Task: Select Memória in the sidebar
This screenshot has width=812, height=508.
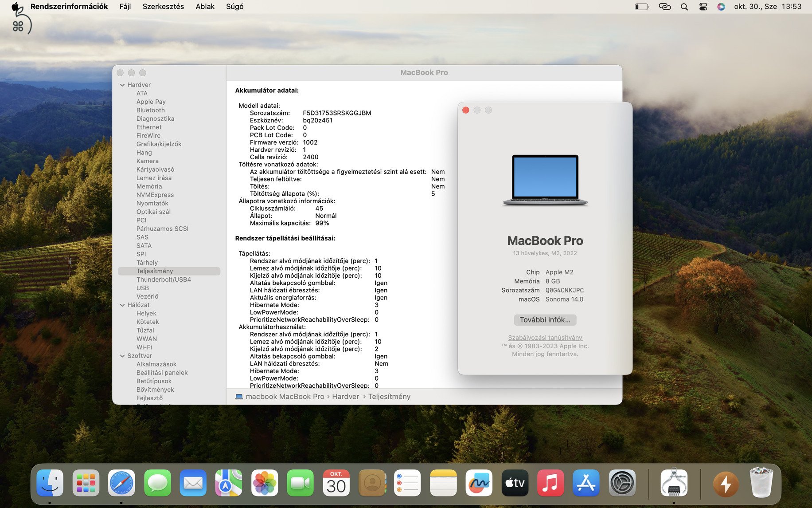Action: click(149, 186)
